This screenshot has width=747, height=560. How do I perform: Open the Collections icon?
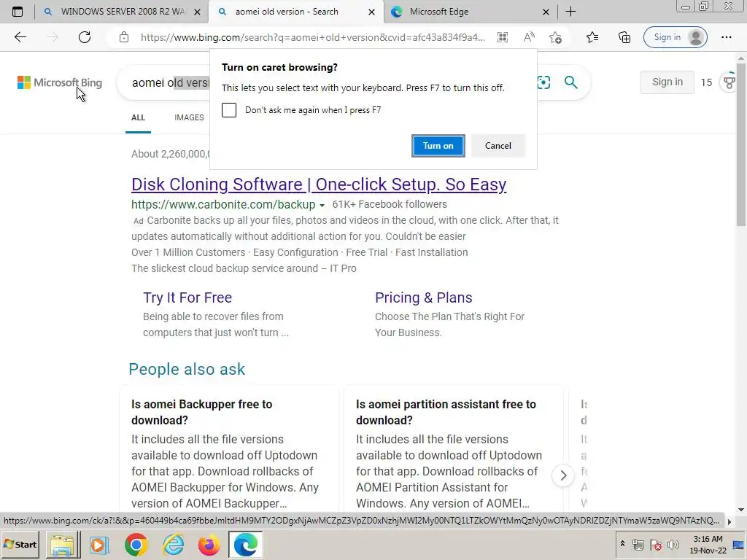tap(624, 37)
